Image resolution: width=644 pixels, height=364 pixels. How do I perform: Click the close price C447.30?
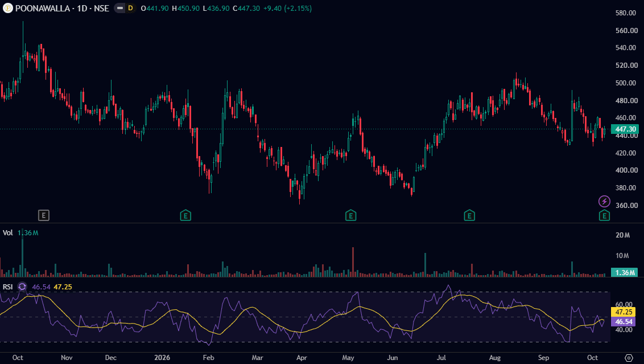point(246,8)
